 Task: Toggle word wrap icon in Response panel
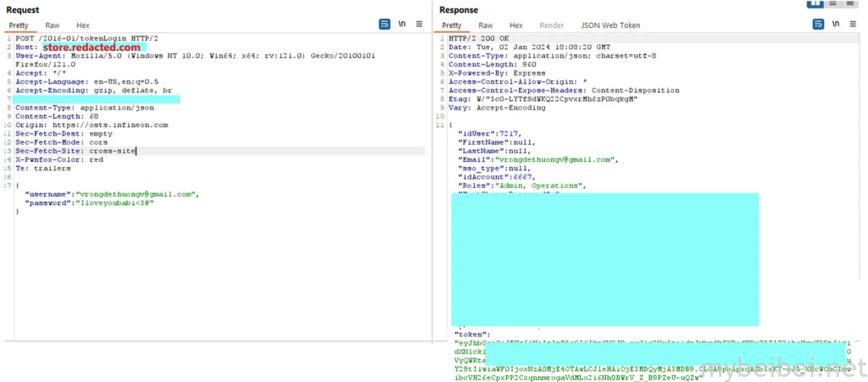tap(817, 25)
